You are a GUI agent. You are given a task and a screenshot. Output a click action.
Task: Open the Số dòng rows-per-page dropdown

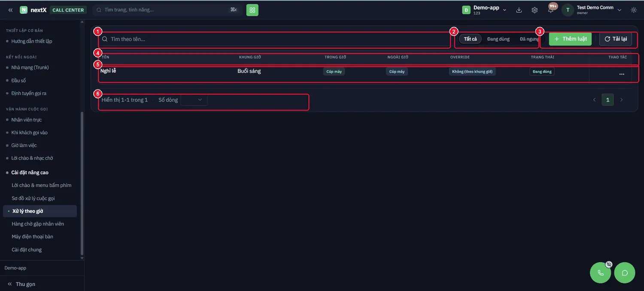coord(194,100)
